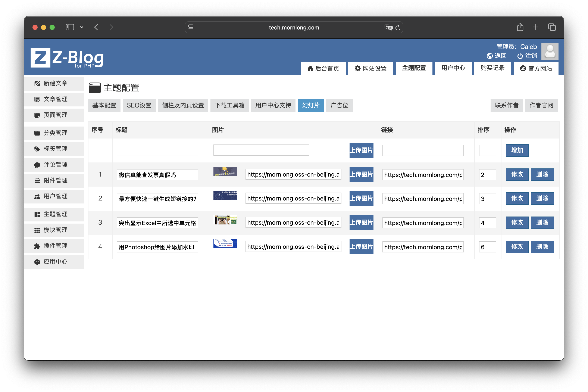Click the admin avatar picture
This screenshot has height=392, width=588.
[550, 51]
